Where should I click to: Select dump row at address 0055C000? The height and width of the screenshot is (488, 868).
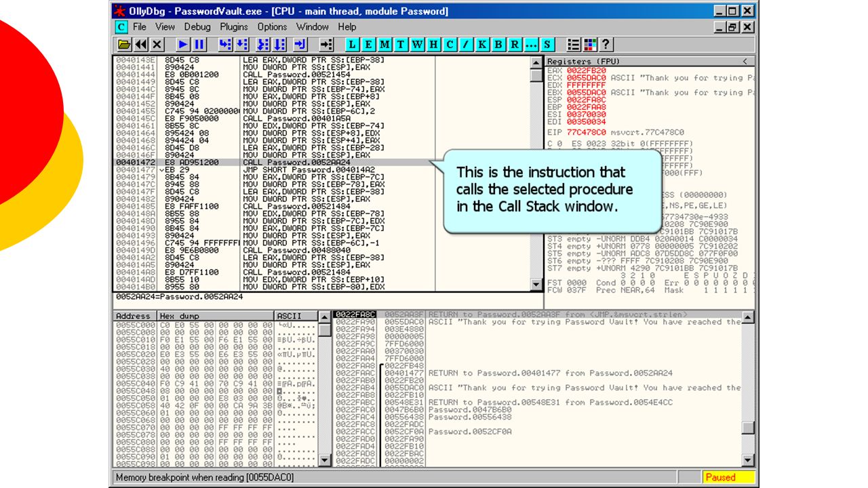(x=216, y=325)
